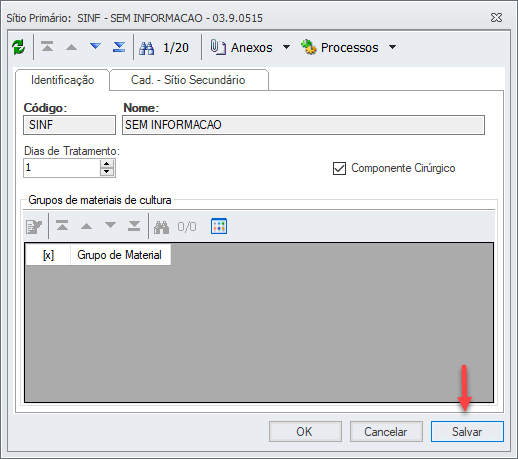The height and width of the screenshot is (459, 518).
Task: Click the Grupo de Material column header
Action: tap(120, 255)
